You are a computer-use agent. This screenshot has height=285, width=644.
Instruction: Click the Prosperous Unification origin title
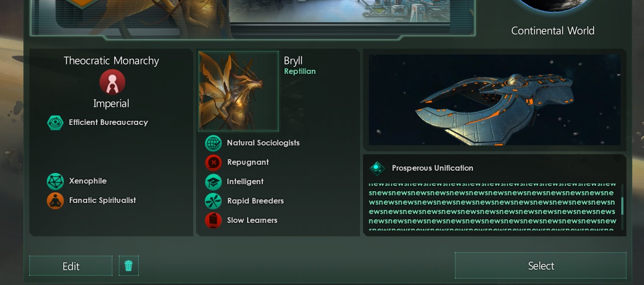tap(433, 168)
